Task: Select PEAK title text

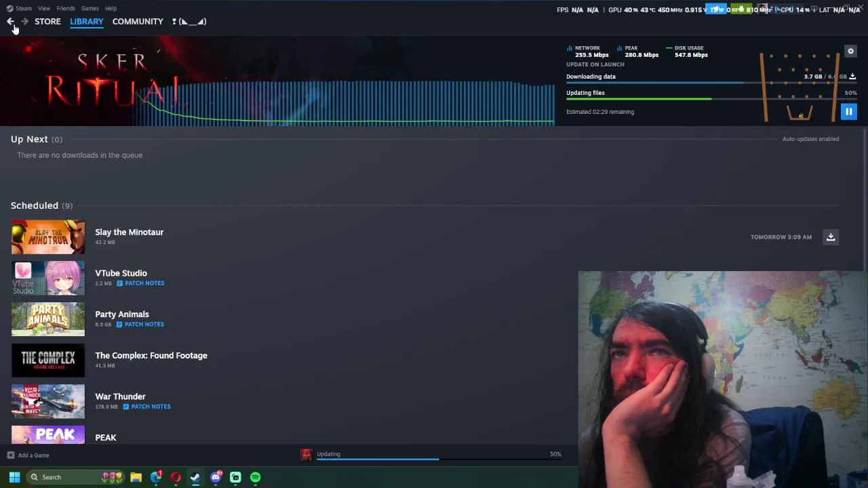Action: (106, 438)
